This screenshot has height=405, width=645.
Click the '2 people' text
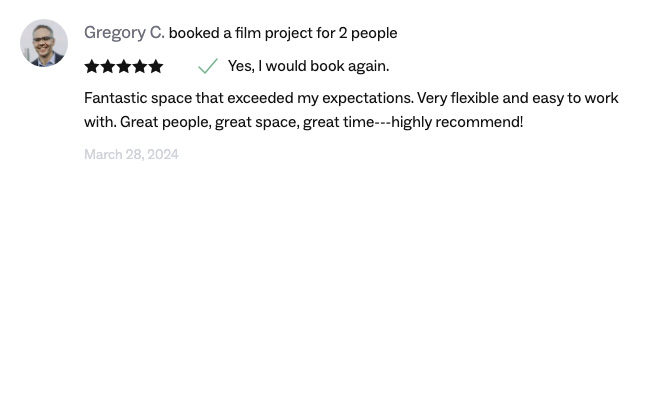368,33
